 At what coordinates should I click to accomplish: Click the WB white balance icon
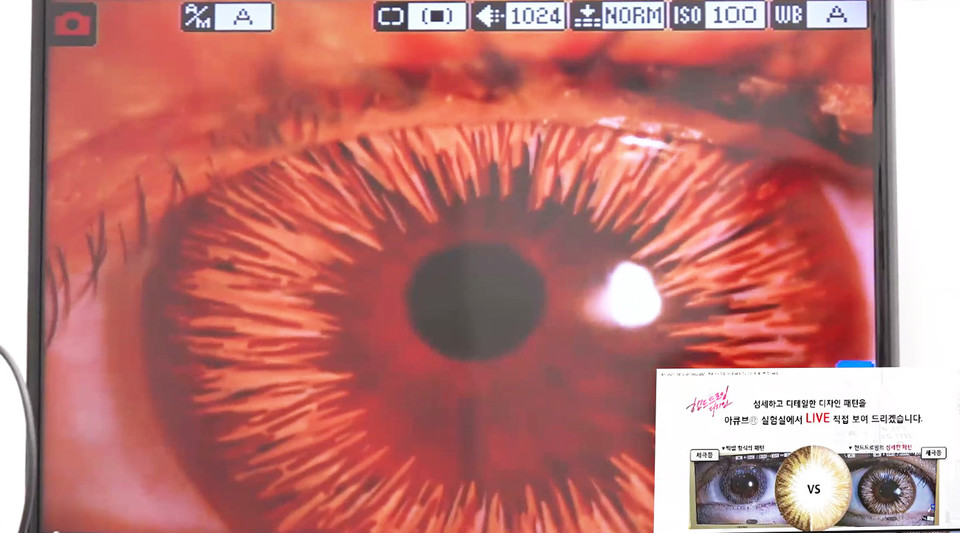tap(788, 16)
